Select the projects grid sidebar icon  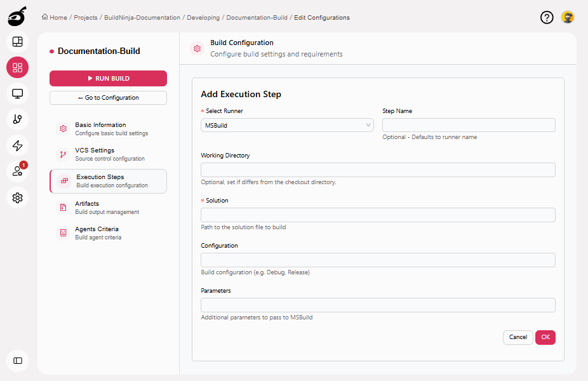tap(18, 67)
